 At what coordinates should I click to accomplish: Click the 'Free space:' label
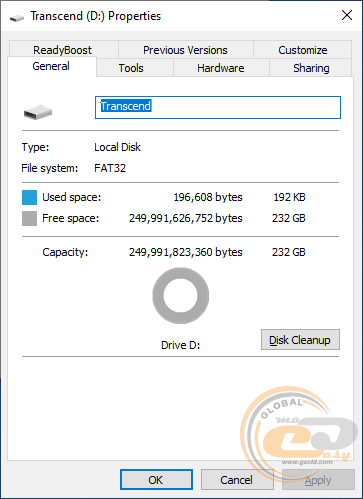click(71, 218)
